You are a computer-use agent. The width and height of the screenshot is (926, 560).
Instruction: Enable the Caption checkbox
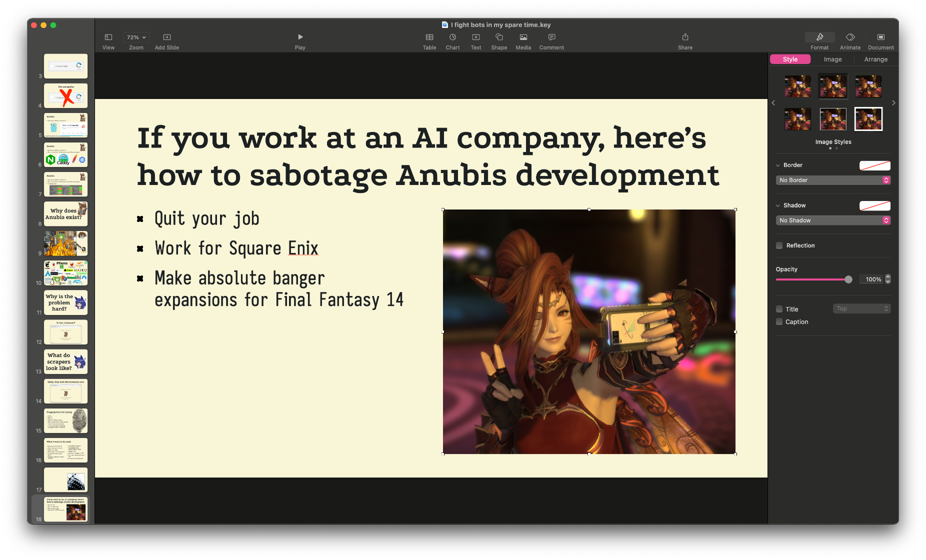779,322
